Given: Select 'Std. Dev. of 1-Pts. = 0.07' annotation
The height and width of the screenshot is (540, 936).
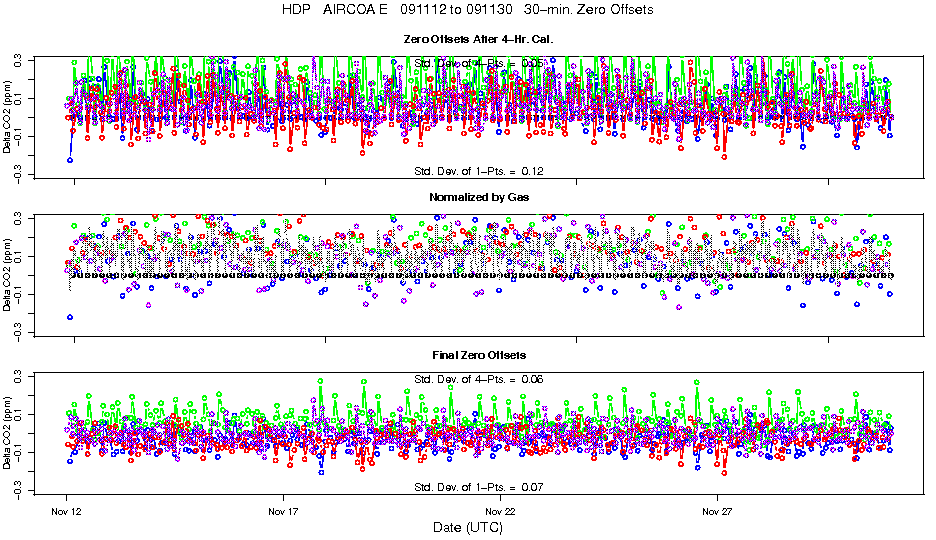Looking at the screenshot, I should coord(479,487).
